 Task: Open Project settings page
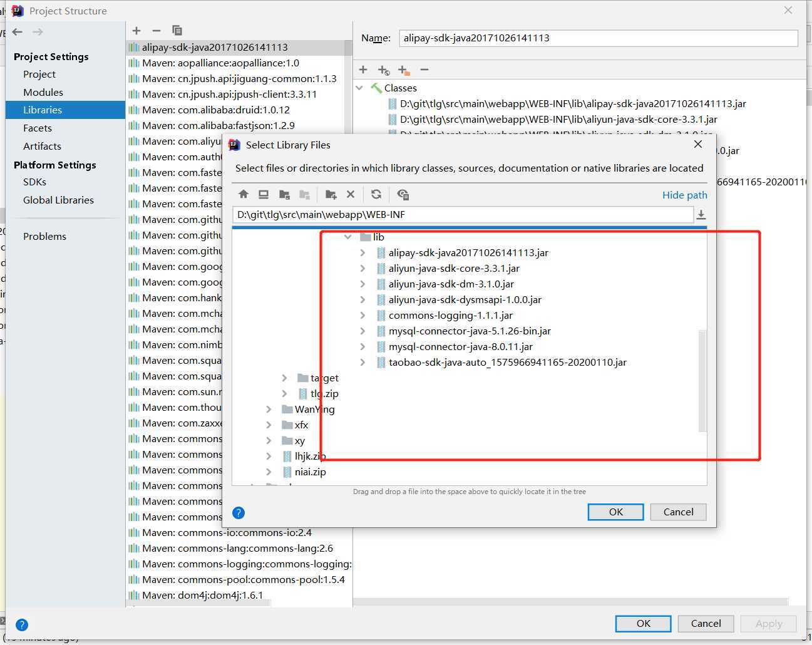[39, 74]
